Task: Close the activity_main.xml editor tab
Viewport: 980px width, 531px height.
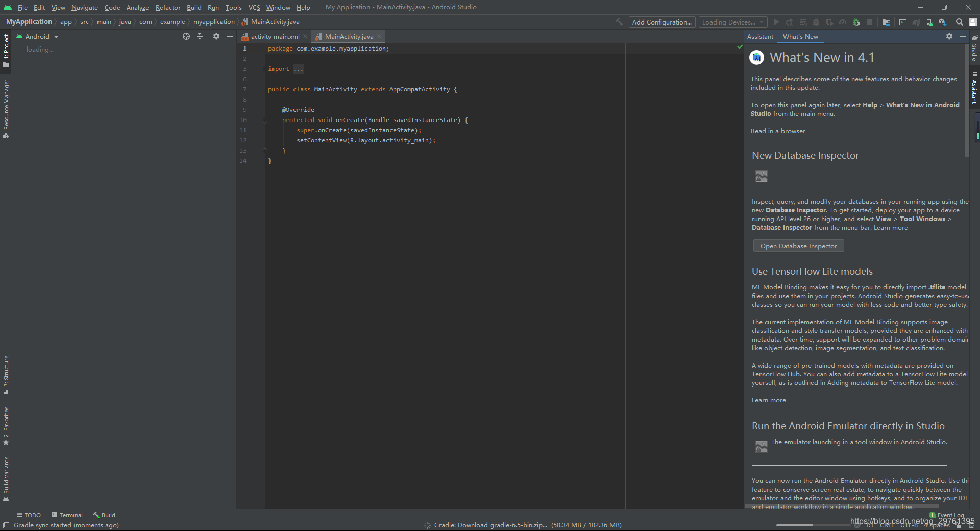Action: [x=305, y=36]
